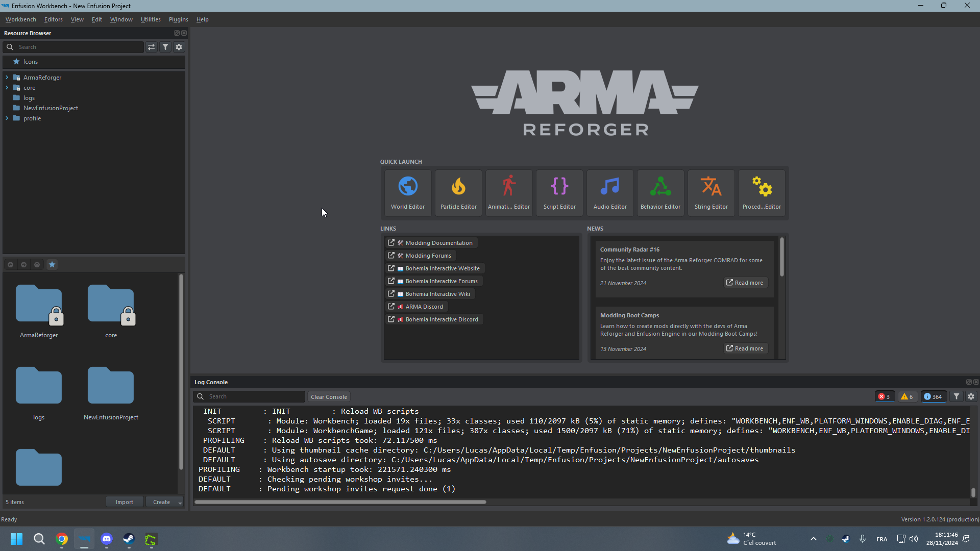Image resolution: width=980 pixels, height=551 pixels.
Task: Go forward in Resource Browser navigation
Action: [x=23, y=265]
